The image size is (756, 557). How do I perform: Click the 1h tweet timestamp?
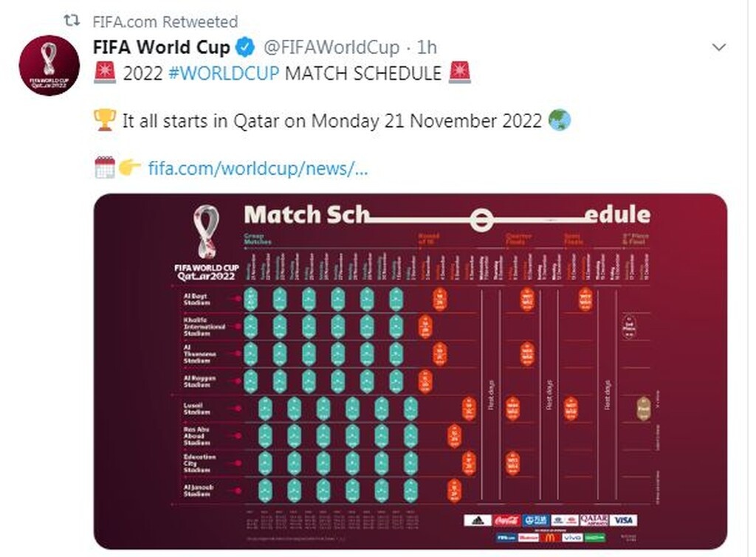click(427, 48)
